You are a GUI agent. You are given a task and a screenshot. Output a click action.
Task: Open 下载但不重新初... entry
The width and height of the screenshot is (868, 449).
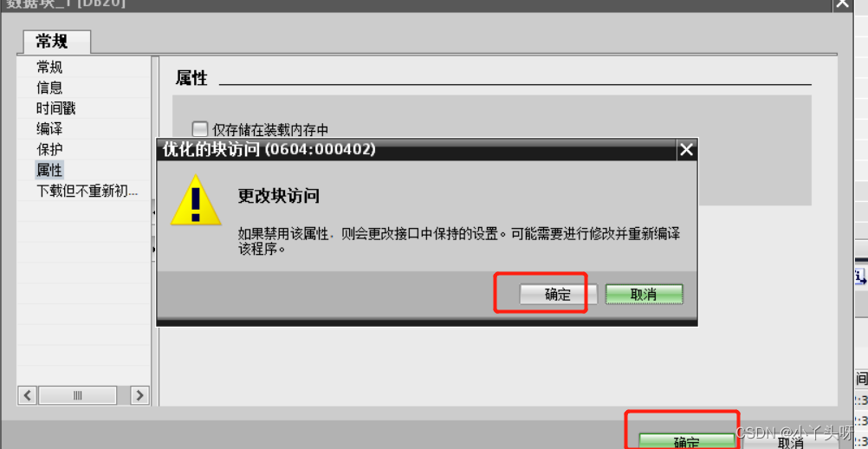[x=87, y=191]
